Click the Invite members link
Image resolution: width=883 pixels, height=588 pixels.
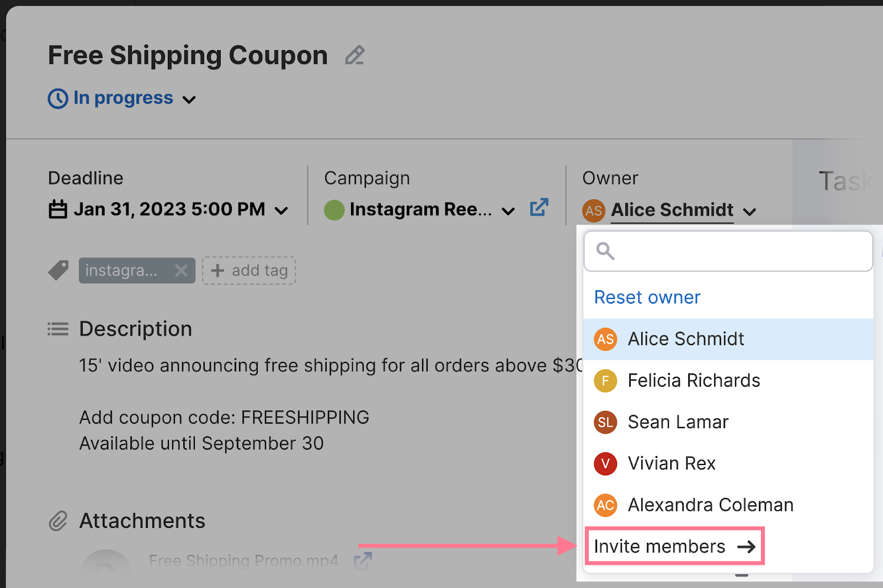[x=674, y=546]
